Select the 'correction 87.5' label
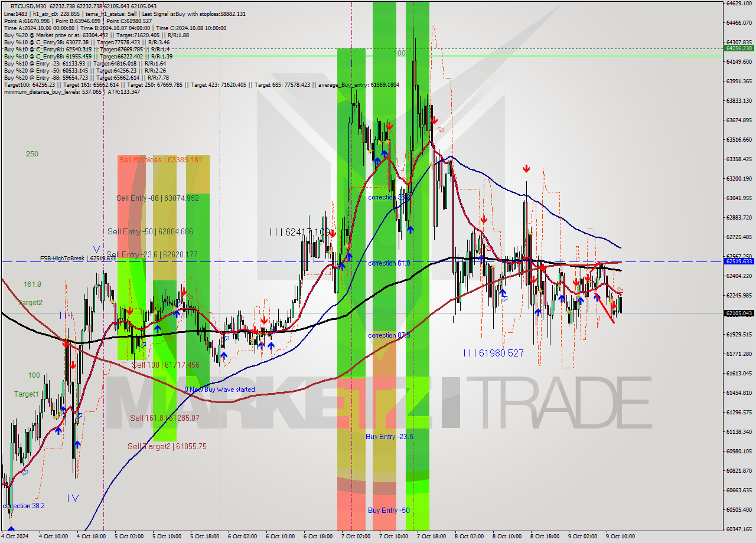The image size is (756, 543). tap(389, 335)
